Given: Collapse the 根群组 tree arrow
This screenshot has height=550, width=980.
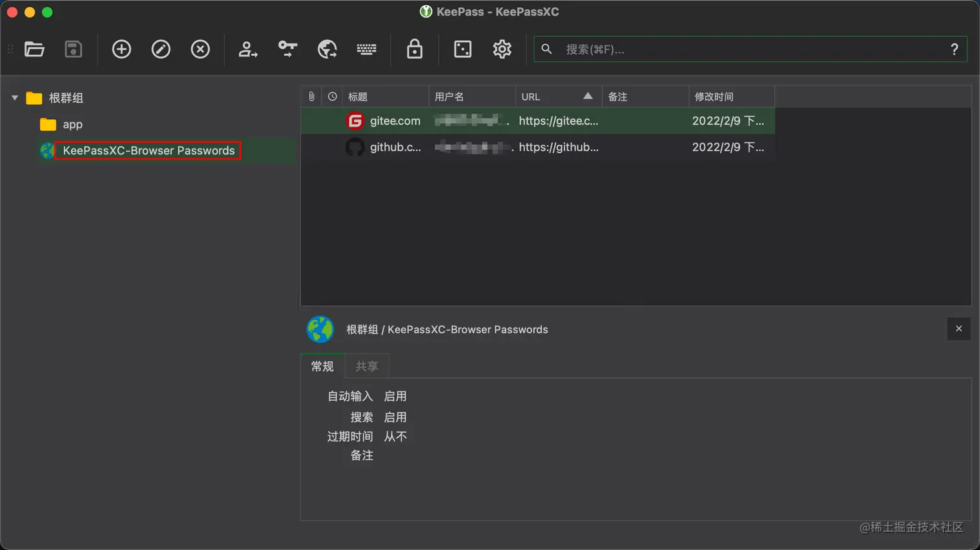Looking at the screenshot, I should pyautogui.click(x=14, y=98).
